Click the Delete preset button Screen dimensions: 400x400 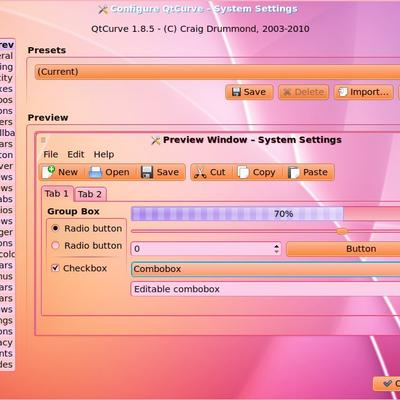[304, 92]
